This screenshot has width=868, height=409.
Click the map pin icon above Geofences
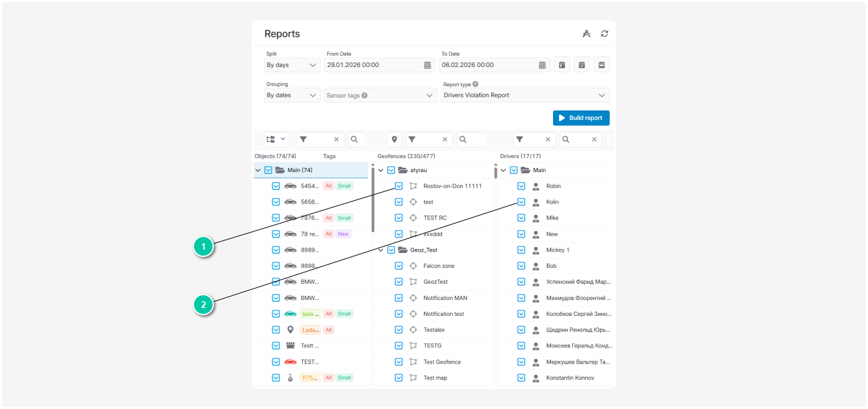point(395,139)
